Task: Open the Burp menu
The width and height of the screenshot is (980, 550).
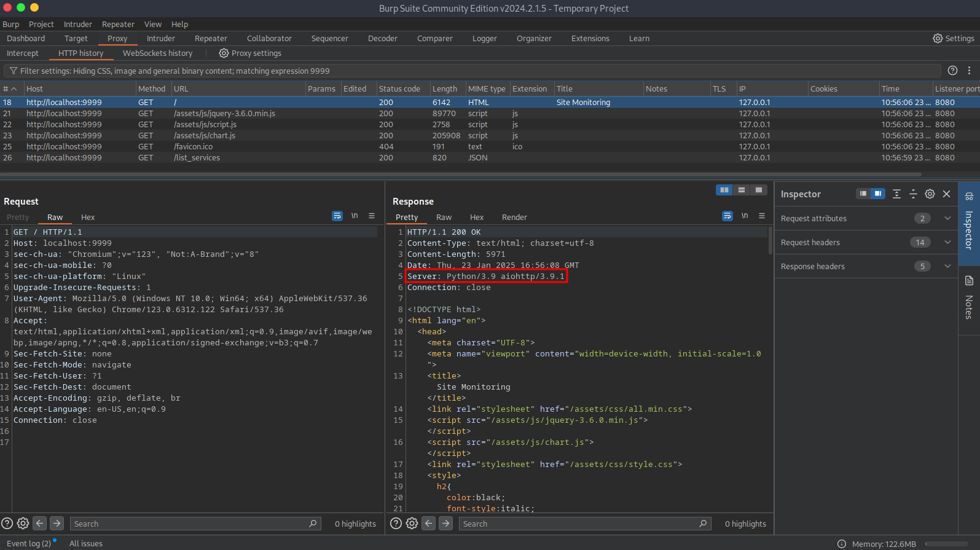Action: (x=11, y=25)
